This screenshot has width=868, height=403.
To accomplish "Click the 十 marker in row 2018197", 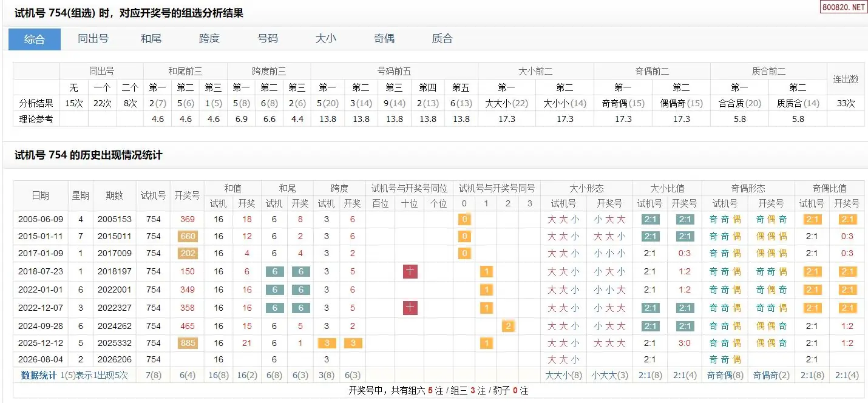I will pos(410,271).
